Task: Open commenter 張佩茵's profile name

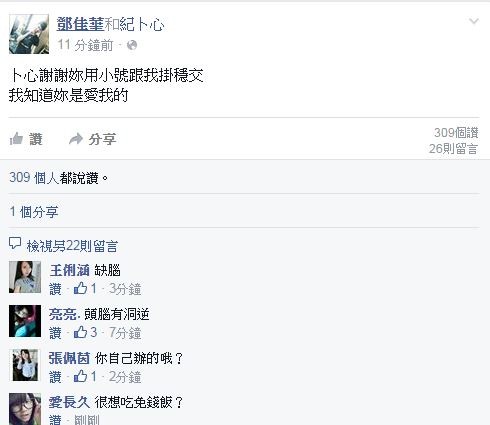Action: [69, 358]
